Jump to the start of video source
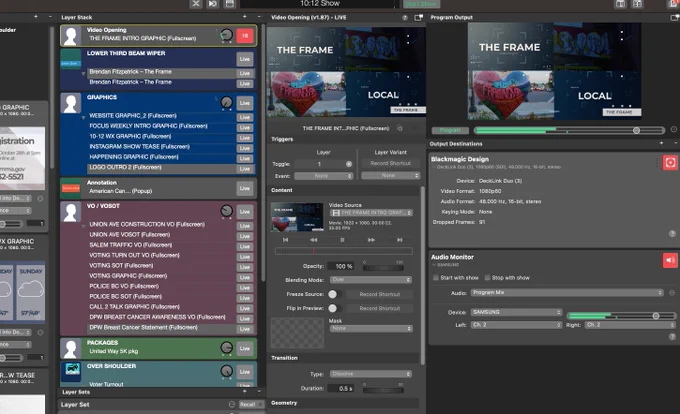The height and width of the screenshot is (414, 680). coord(285,240)
